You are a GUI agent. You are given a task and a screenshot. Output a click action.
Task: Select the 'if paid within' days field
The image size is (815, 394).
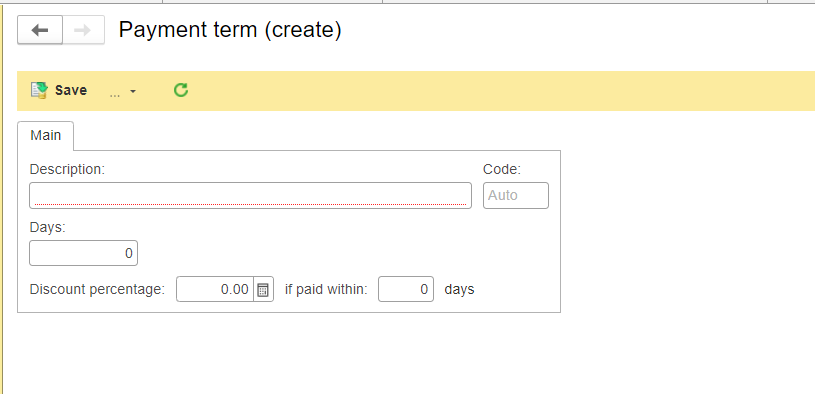[x=406, y=289]
